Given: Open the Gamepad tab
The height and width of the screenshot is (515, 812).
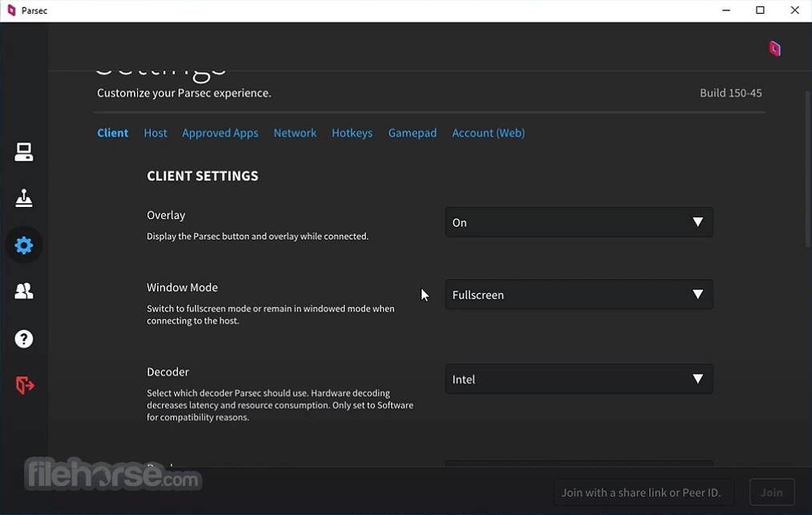Looking at the screenshot, I should click(x=412, y=133).
